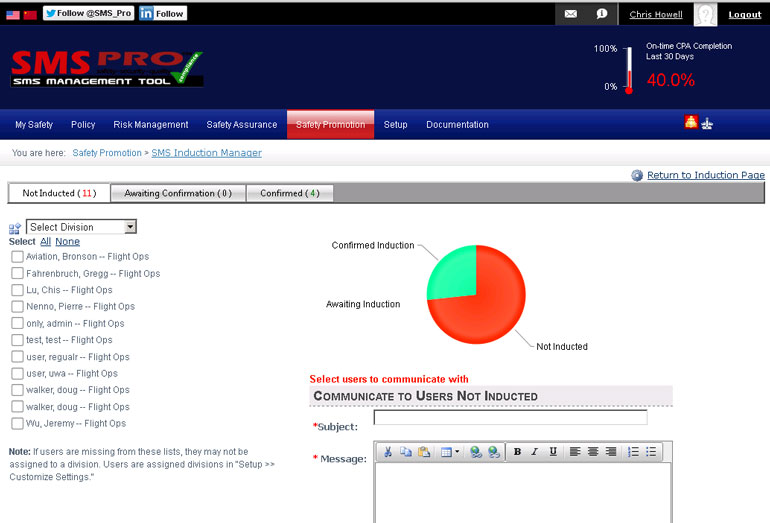
Task: Toggle Italic formatting
Action: [x=535, y=452]
